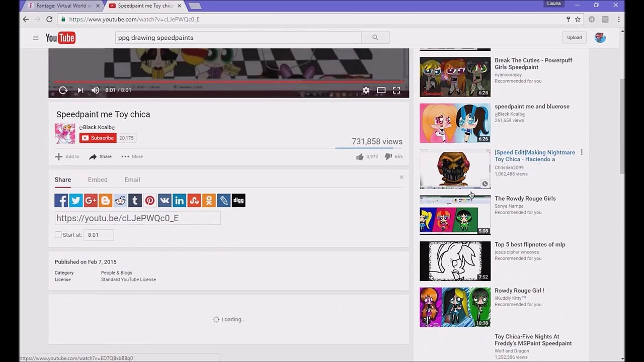This screenshot has width=644, height=362.
Task: Switch to the Embed tab
Action: pyautogui.click(x=98, y=179)
